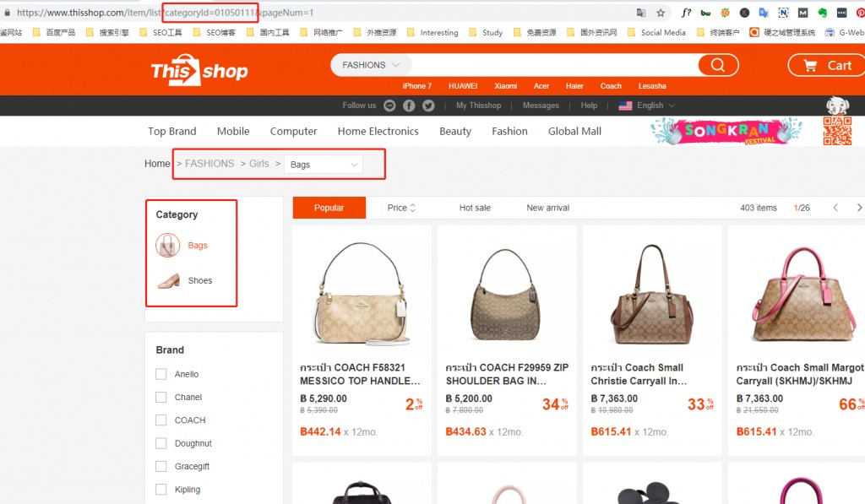The image size is (865, 504).
Task: Open the Facebook follow icon
Action: point(409,106)
